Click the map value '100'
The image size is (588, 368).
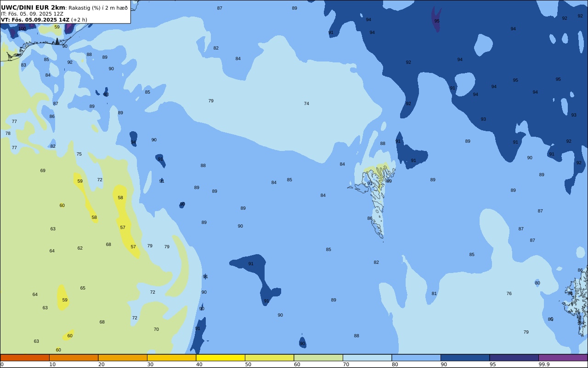click(22, 29)
